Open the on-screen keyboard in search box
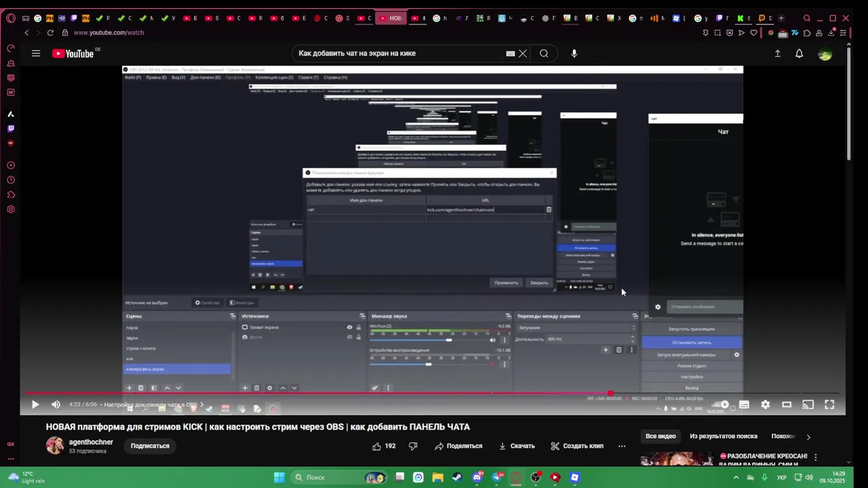The image size is (868, 488). tap(511, 54)
